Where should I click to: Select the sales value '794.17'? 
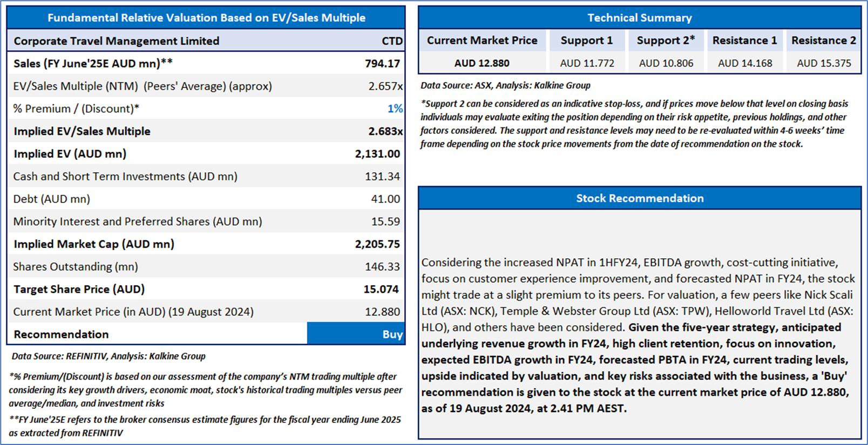(382, 63)
